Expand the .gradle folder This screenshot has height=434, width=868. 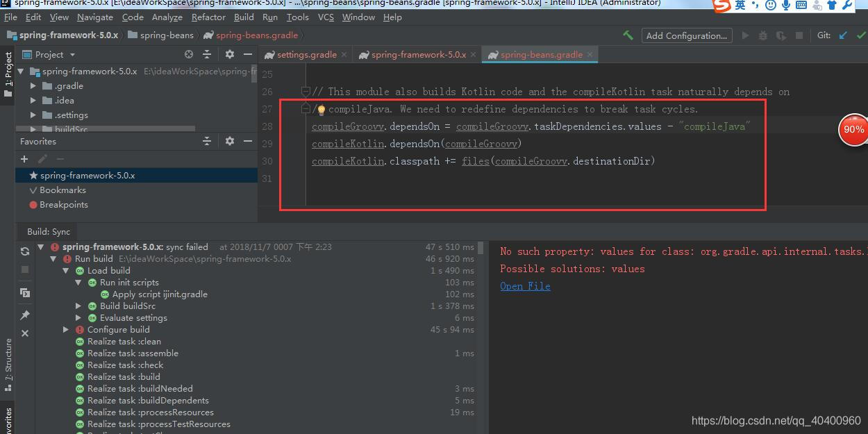(x=33, y=86)
